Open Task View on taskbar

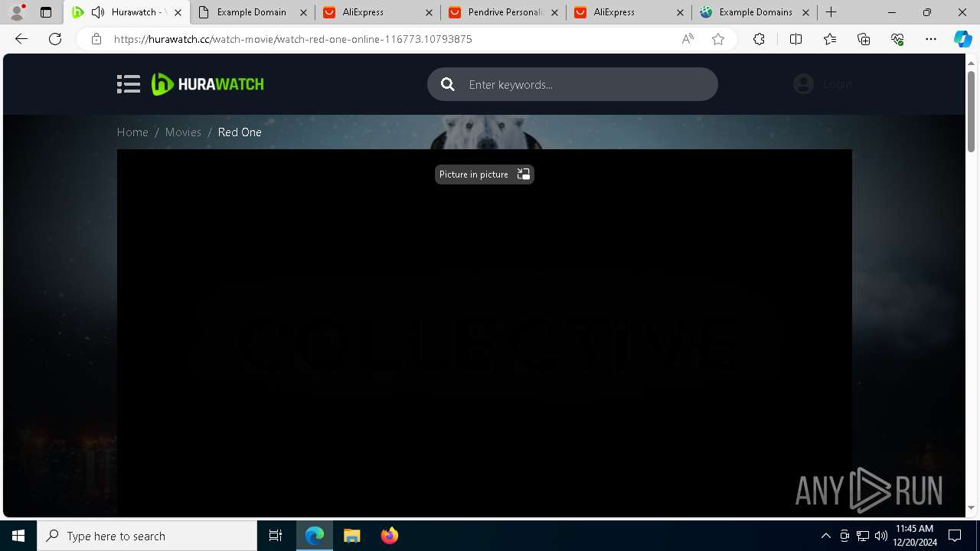276,536
